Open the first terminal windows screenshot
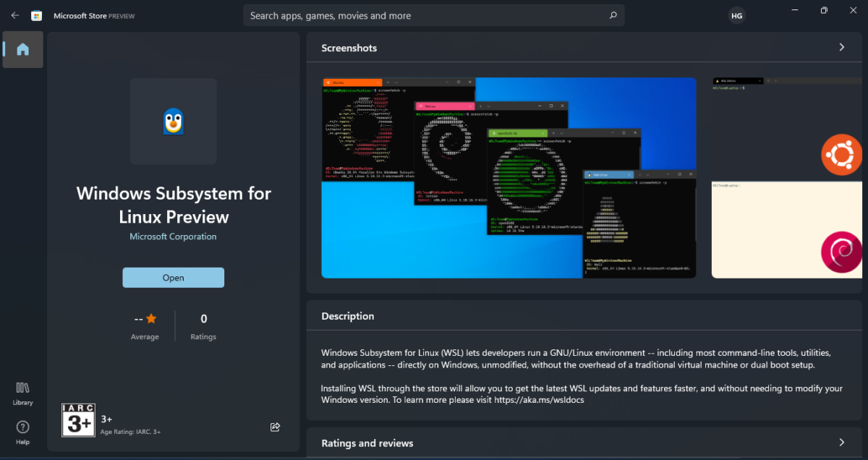Viewport: 868px width, 460px height. coord(509,177)
